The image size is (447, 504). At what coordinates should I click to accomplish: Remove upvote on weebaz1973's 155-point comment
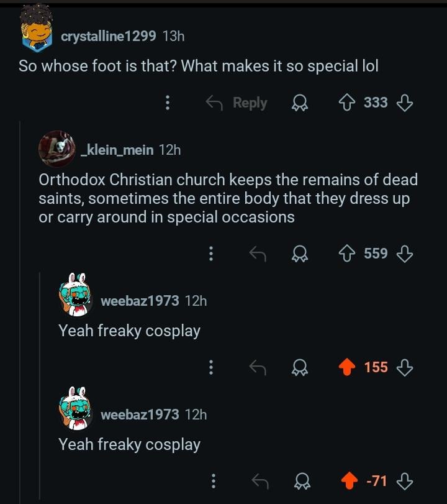346,367
